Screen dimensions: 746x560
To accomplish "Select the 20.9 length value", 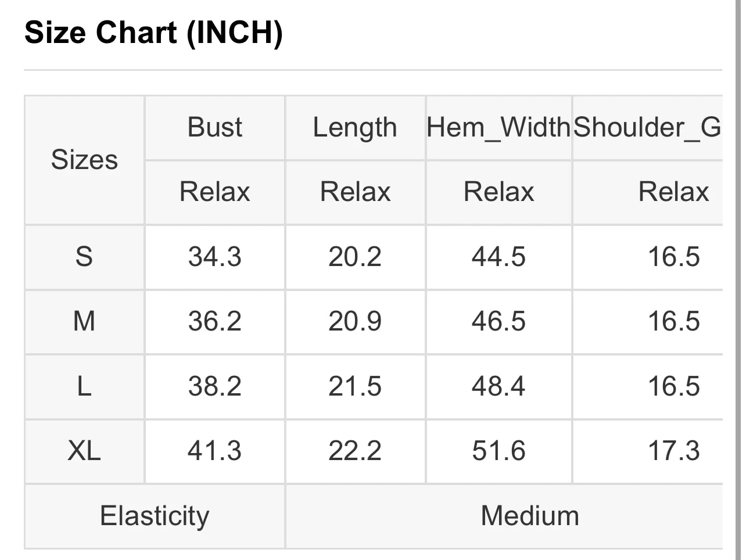I will click(355, 321).
